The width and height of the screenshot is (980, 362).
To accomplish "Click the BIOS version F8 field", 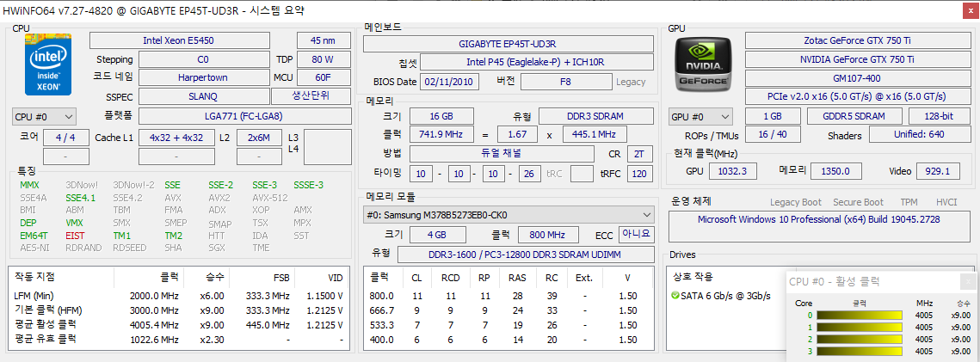I will (x=565, y=82).
